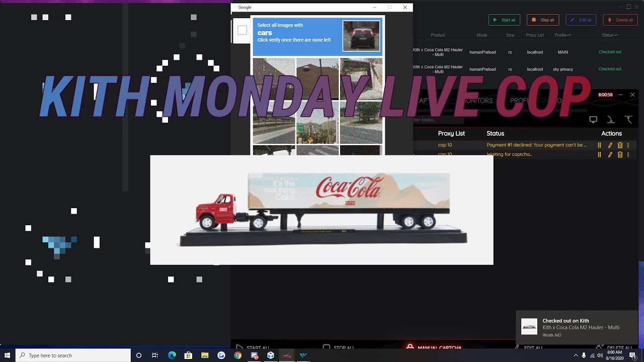Select the captcha tile with stone wall stairs
This screenshot has height=362, width=644.
click(x=361, y=79)
